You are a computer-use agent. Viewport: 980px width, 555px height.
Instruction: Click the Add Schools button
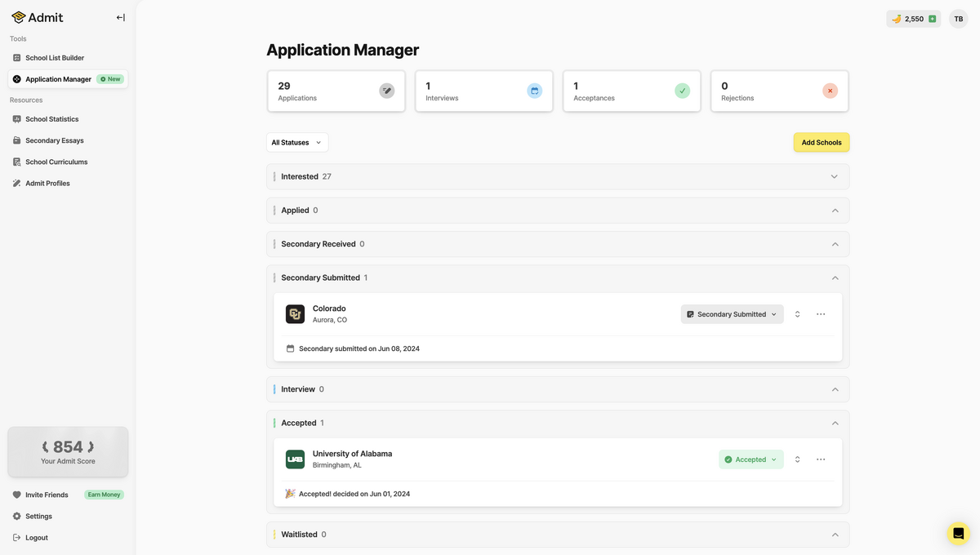(821, 143)
